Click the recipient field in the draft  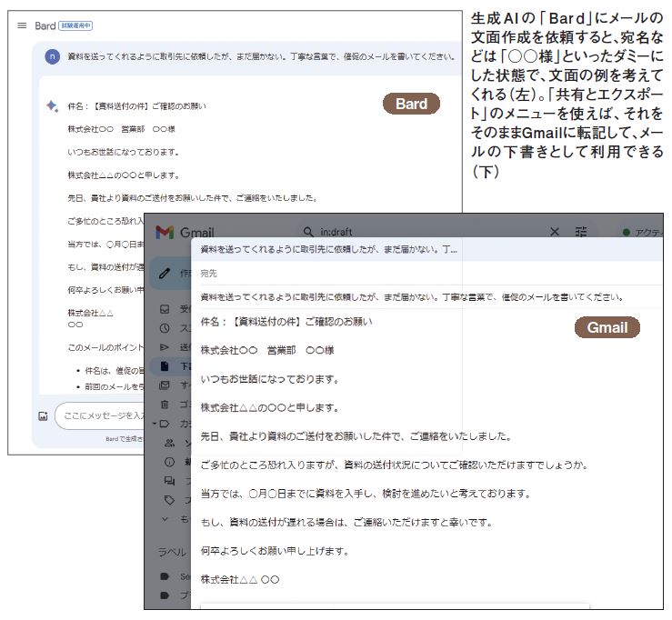(431, 274)
